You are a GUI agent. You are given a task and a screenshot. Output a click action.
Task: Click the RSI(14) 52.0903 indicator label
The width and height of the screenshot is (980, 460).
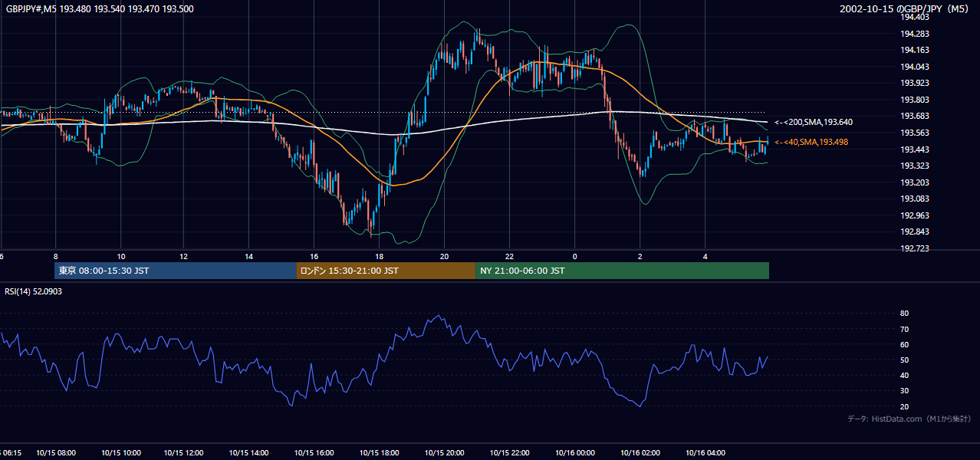click(34, 291)
